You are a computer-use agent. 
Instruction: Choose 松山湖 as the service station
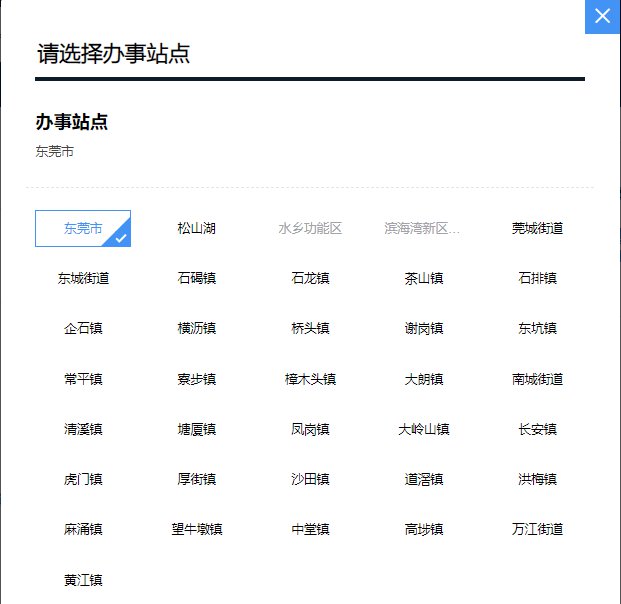(x=196, y=229)
